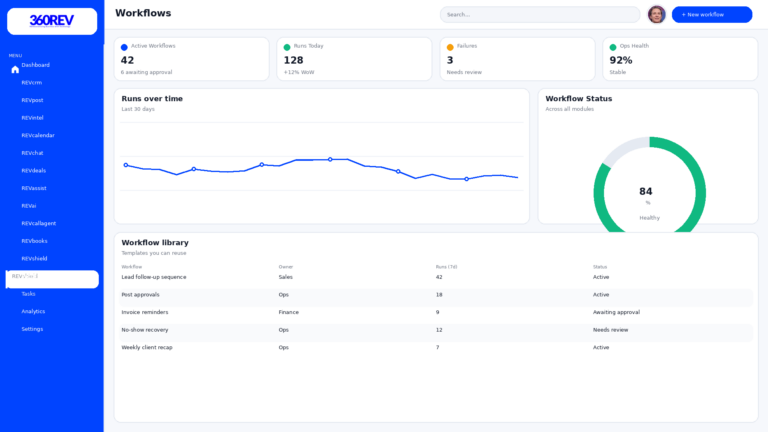Click the green Runs Today indicator dot
768x432 pixels.
point(287,47)
